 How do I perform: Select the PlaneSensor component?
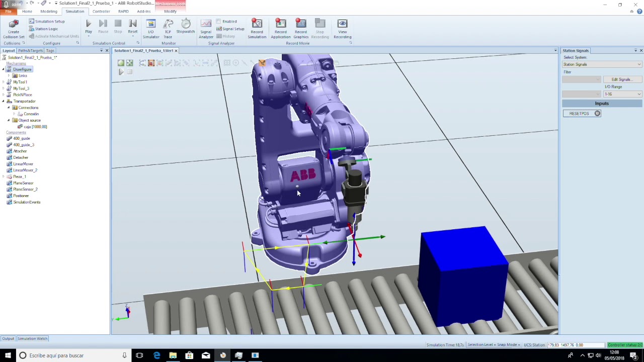pyautogui.click(x=23, y=183)
